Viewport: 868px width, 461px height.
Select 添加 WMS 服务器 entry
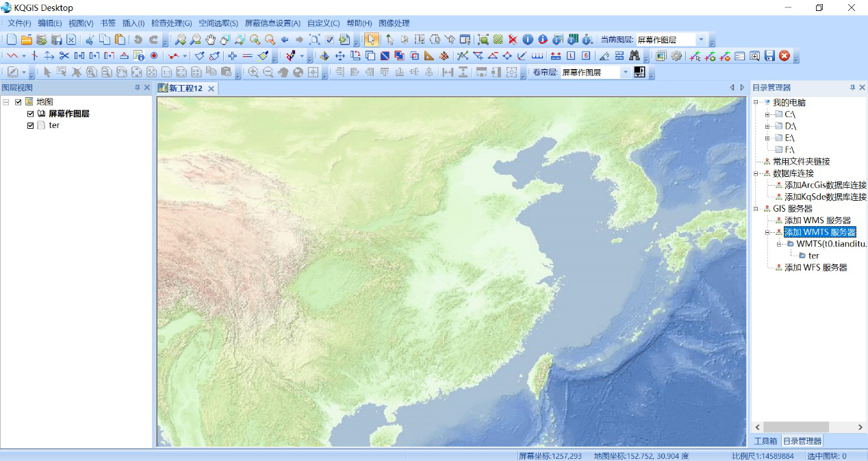817,221
